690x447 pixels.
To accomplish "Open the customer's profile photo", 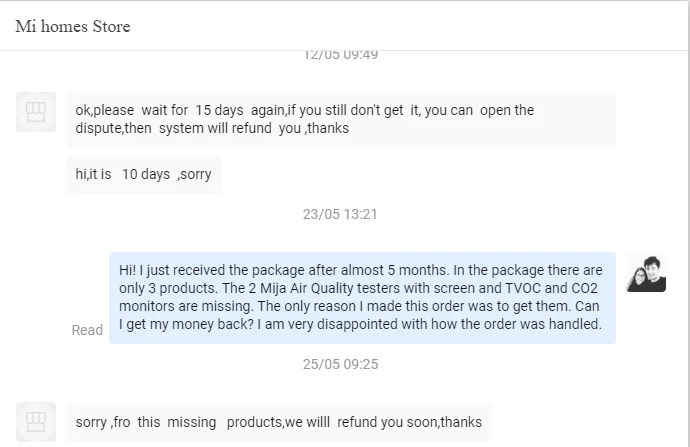I will click(645, 272).
